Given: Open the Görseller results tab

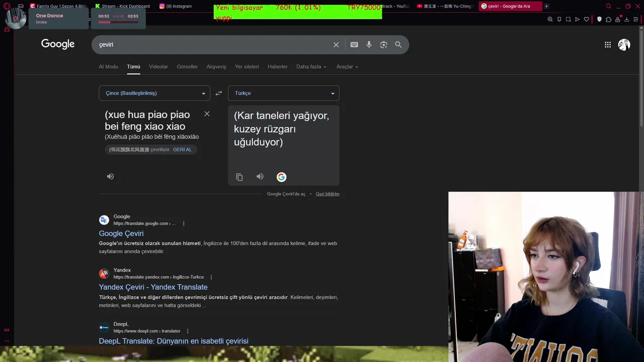Looking at the screenshot, I should pos(187,66).
